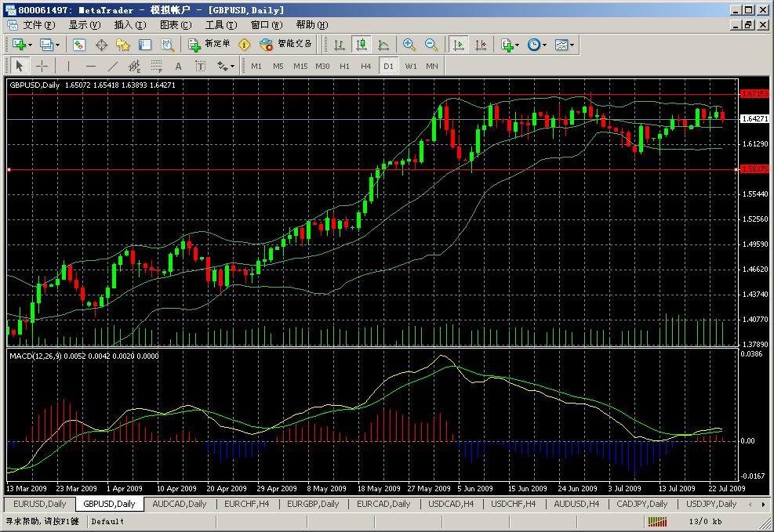Select the crosshair cursor tool

tap(42, 66)
